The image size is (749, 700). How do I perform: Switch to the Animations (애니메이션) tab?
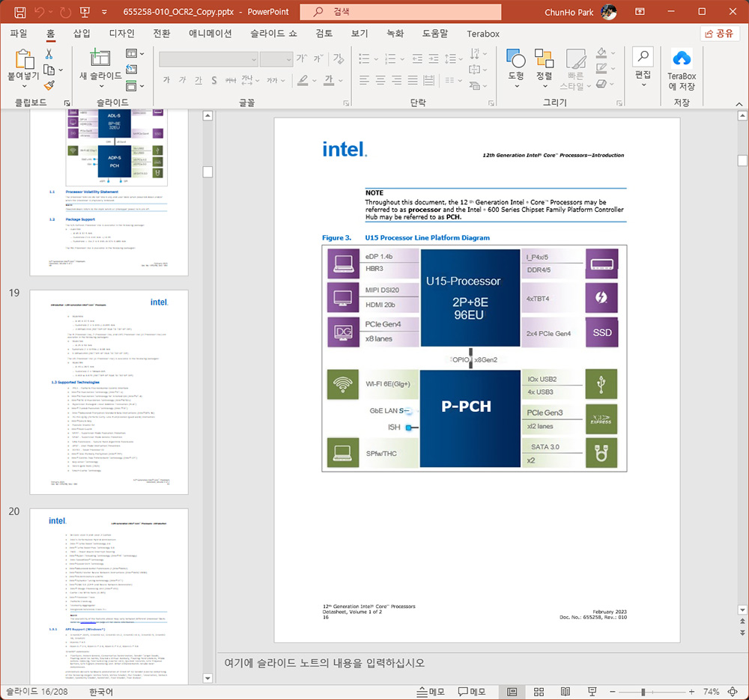[x=210, y=34]
